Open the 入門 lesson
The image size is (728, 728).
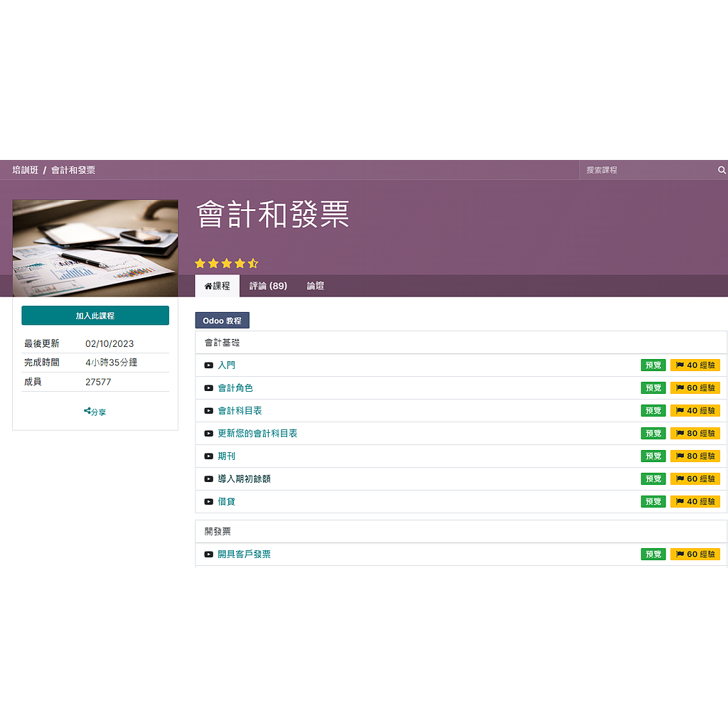227,365
